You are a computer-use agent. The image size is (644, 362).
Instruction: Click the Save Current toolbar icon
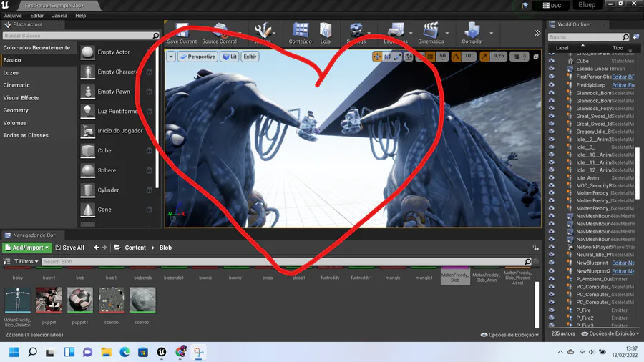click(182, 31)
